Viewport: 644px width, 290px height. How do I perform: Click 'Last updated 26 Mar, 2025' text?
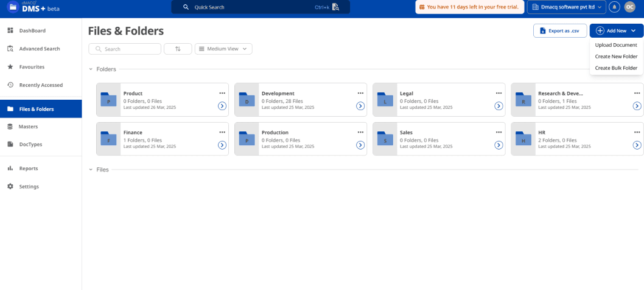150,107
